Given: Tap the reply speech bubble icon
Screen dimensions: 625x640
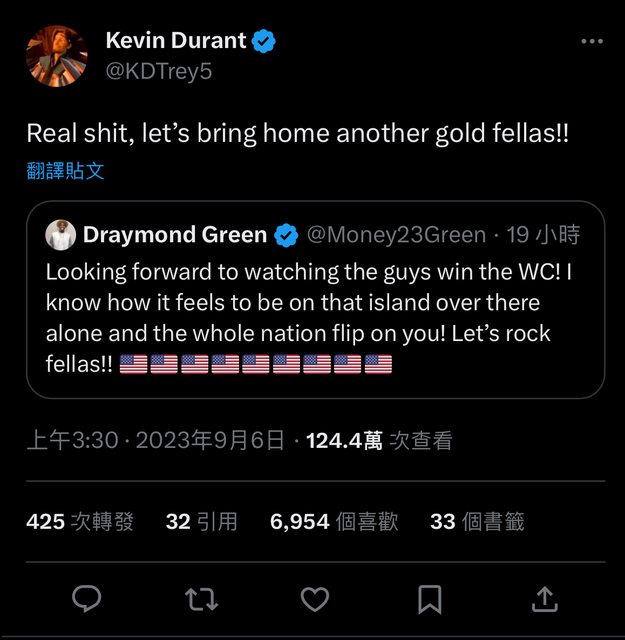Looking at the screenshot, I should pos(87,598).
